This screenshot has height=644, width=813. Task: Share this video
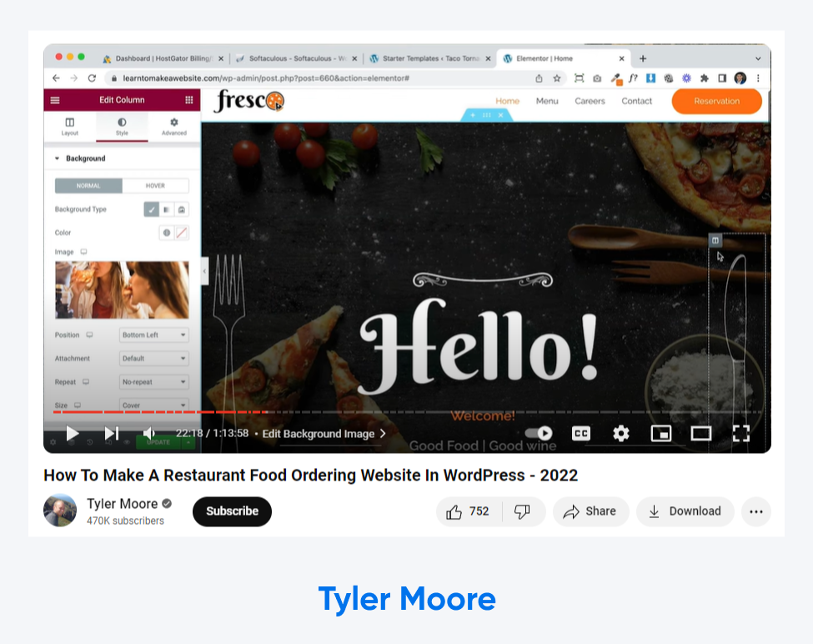[x=590, y=511]
